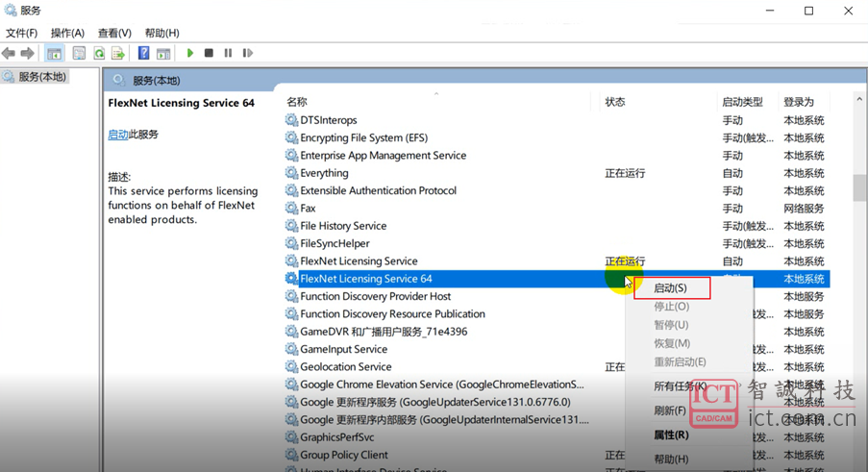Click the Export List toolbar icon
868x472 pixels.
118,53
